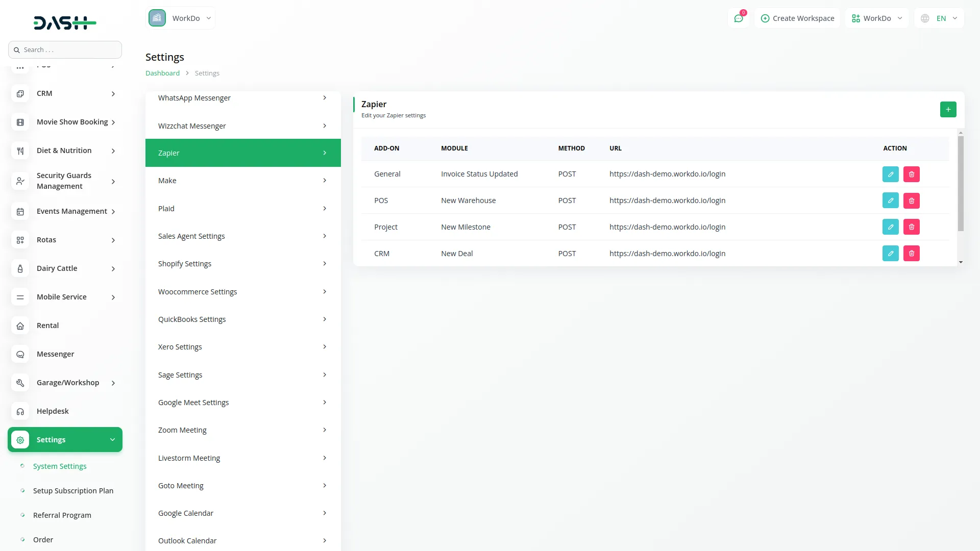
Task: Click the Create Workspace button
Action: [x=797, y=18]
